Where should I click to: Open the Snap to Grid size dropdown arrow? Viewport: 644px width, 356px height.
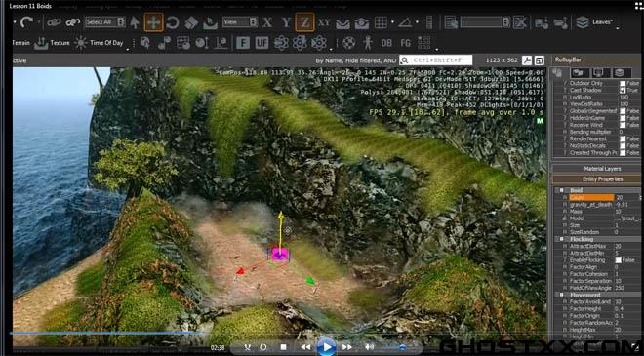point(392,22)
